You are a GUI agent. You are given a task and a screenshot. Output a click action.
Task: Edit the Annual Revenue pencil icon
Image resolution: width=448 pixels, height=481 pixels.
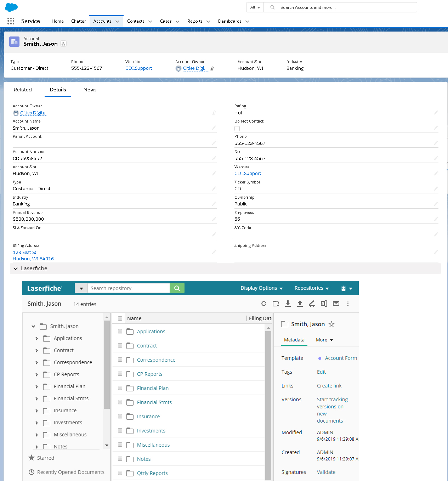tap(214, 219)
